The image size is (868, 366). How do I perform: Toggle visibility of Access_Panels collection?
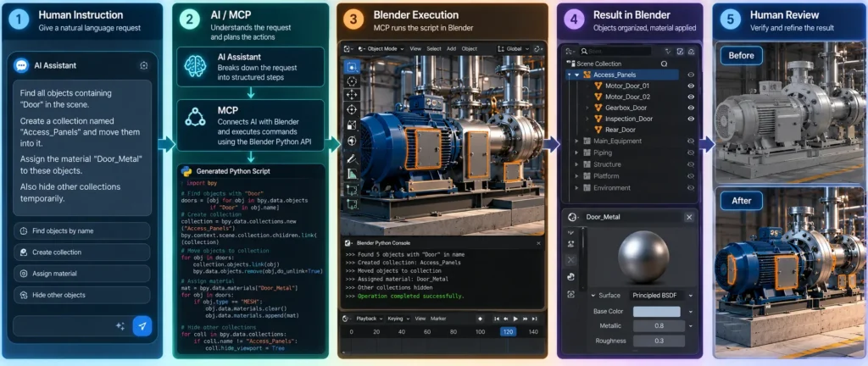tap(691, 75)
